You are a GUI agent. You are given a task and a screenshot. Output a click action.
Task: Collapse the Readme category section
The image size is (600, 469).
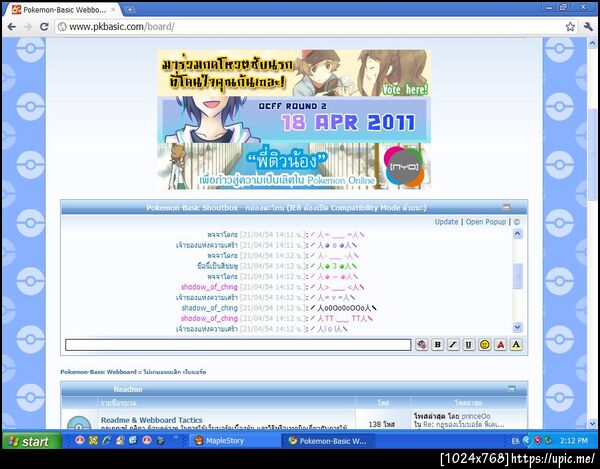tap(511, 389)
